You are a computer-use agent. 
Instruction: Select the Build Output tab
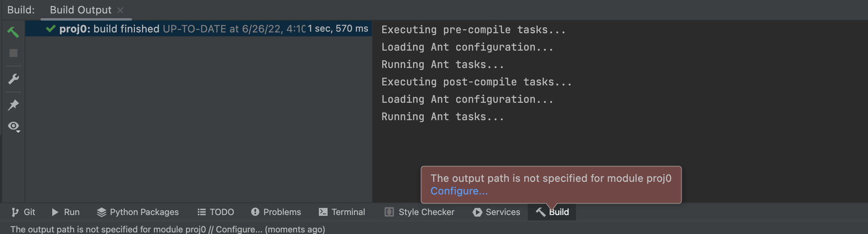click(81, 10)
